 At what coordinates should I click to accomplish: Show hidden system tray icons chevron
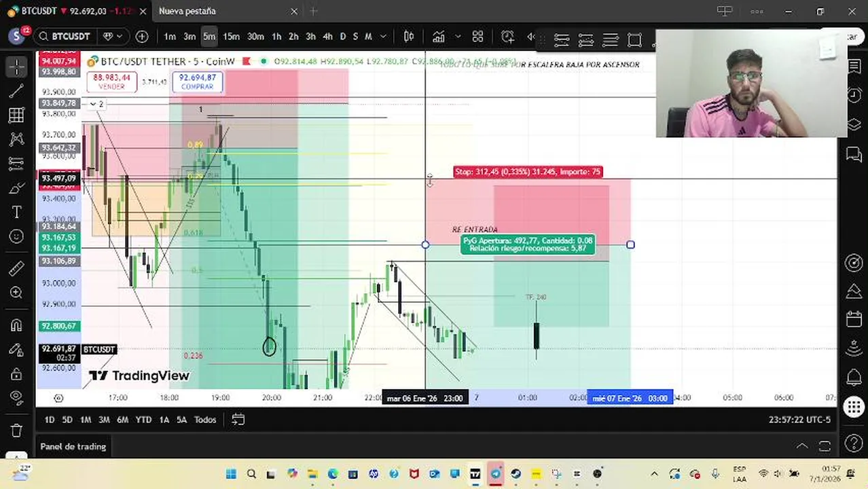(x=654, y=474)
